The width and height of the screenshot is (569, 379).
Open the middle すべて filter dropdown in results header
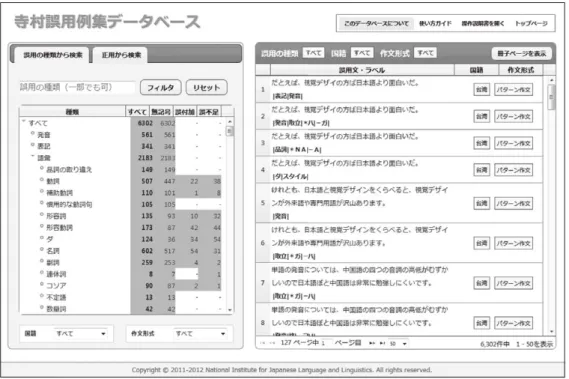[x=362, y=53]
